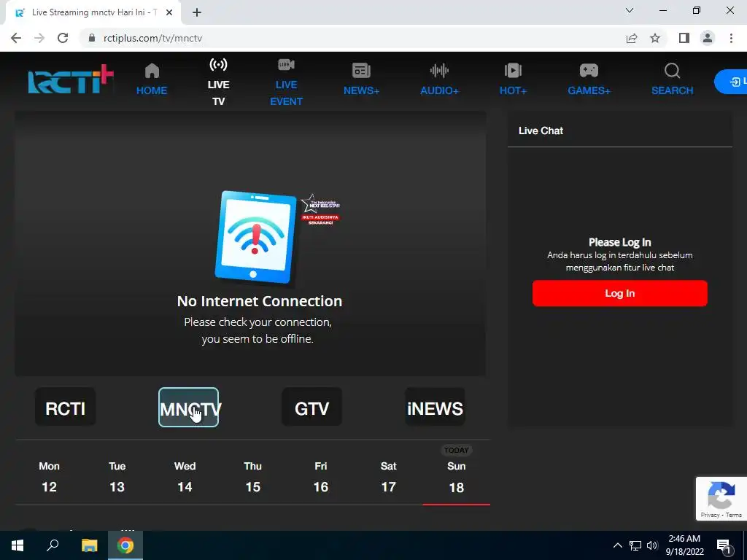The image size is (747, 560).
Task: Select Sat 17 in the schedule
Action: tap(388, 477)
